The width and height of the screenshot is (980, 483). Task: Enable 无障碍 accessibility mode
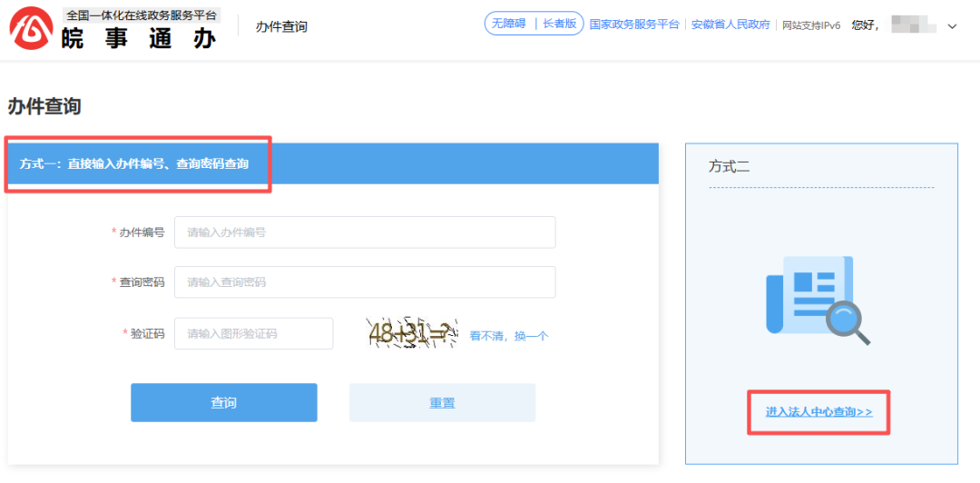pos(509,25)
